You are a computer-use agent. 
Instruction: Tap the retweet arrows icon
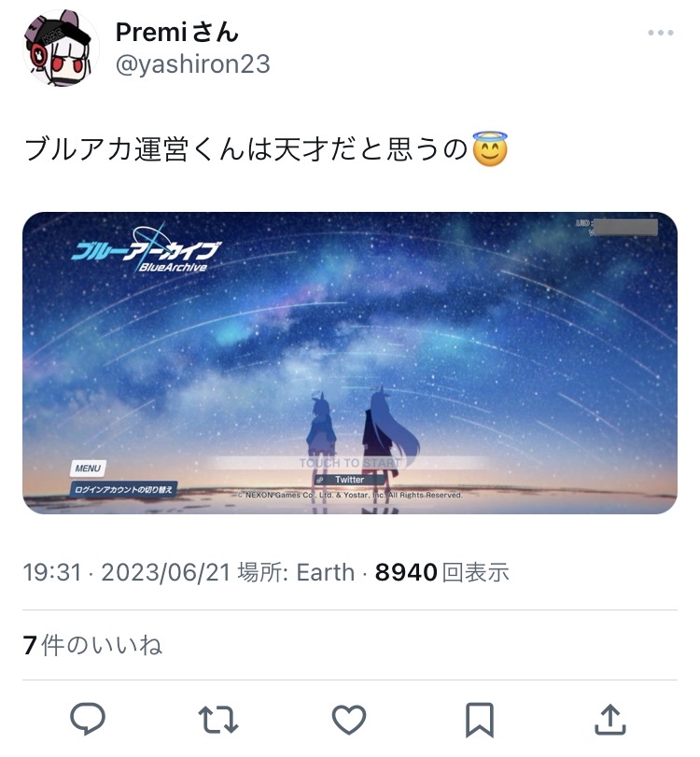218,720
